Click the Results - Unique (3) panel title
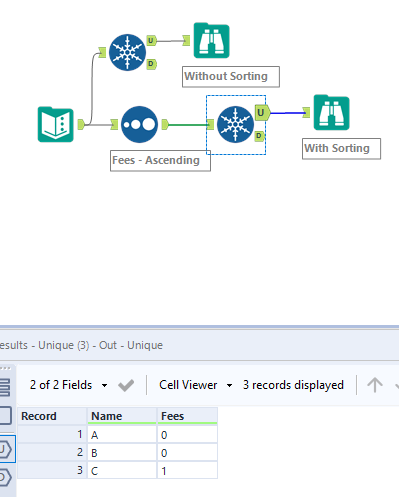 81,345
